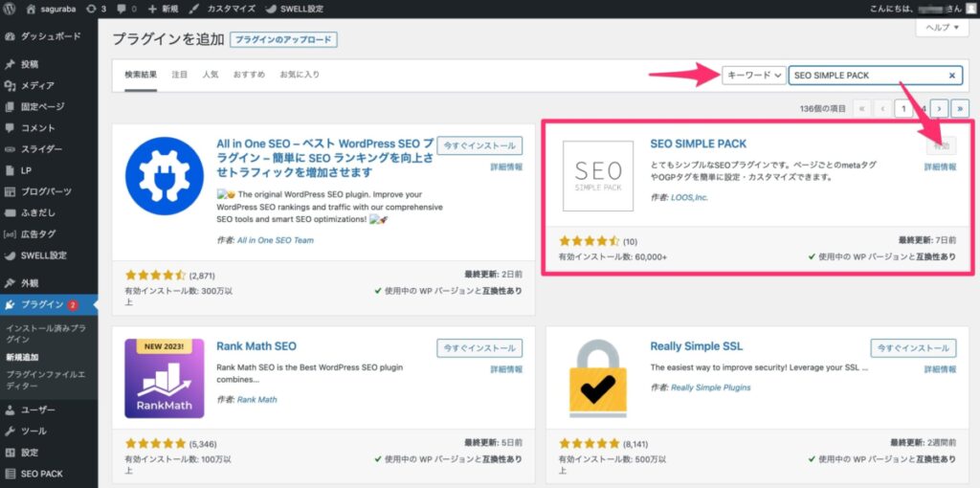Select the 検索結果 tab
Screen dimensions: 980x488
pyautogui.click(x=141, y=75)
